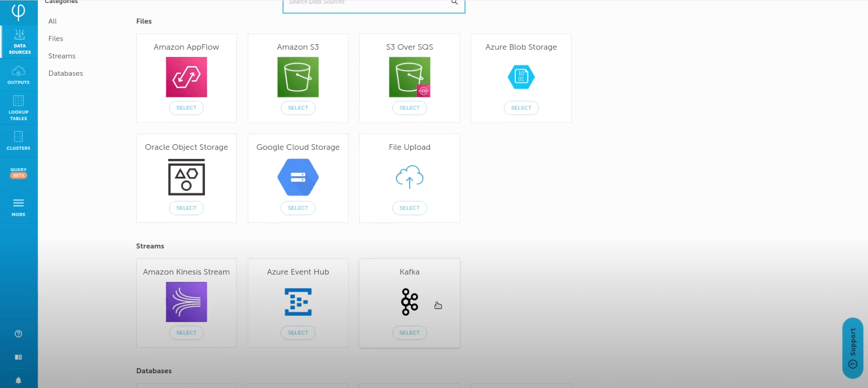Click the Kafka logo icon

410,302
